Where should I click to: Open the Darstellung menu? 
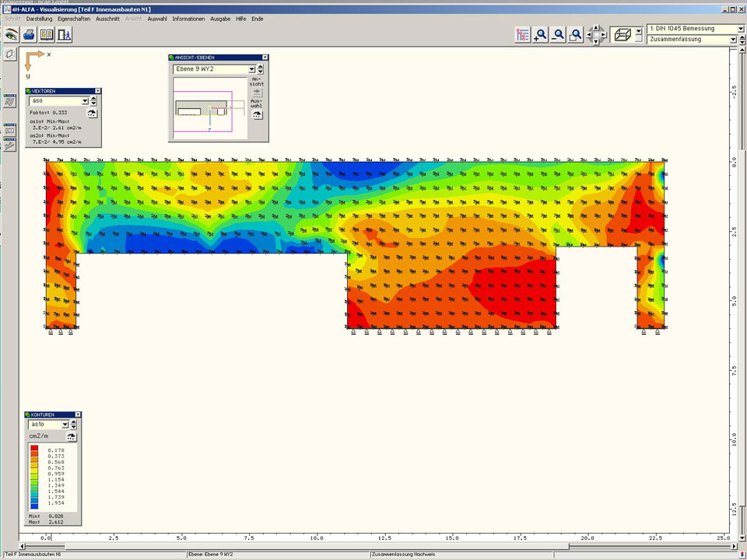pos(39,19)
